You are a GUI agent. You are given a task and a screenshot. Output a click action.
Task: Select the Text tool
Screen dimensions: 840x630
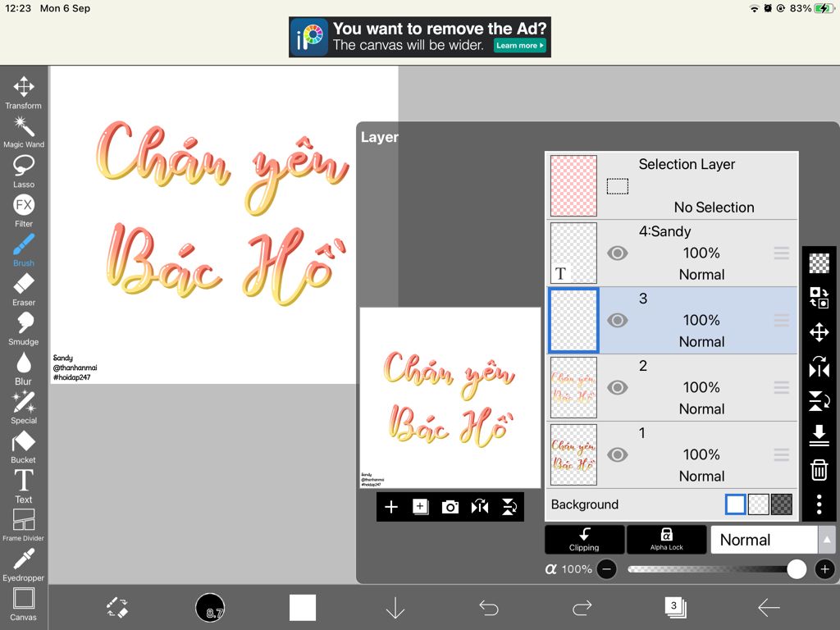click(24, 486)
